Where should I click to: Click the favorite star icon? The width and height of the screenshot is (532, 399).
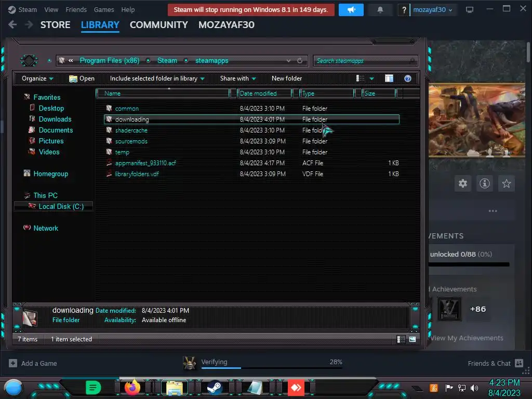pyautogui.click(x=506, y=183)
